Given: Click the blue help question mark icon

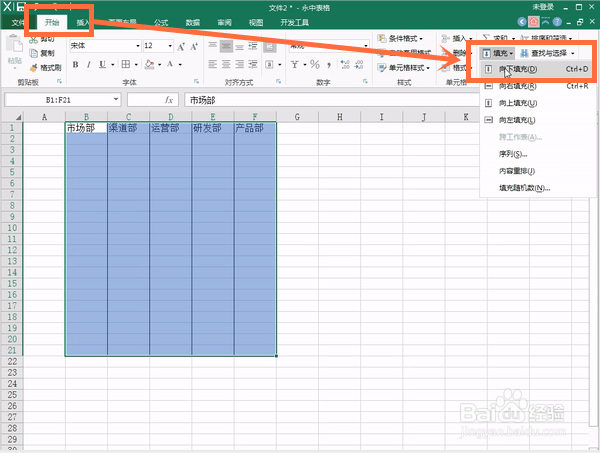Looking at the screenshot, I should coord(558,22).
